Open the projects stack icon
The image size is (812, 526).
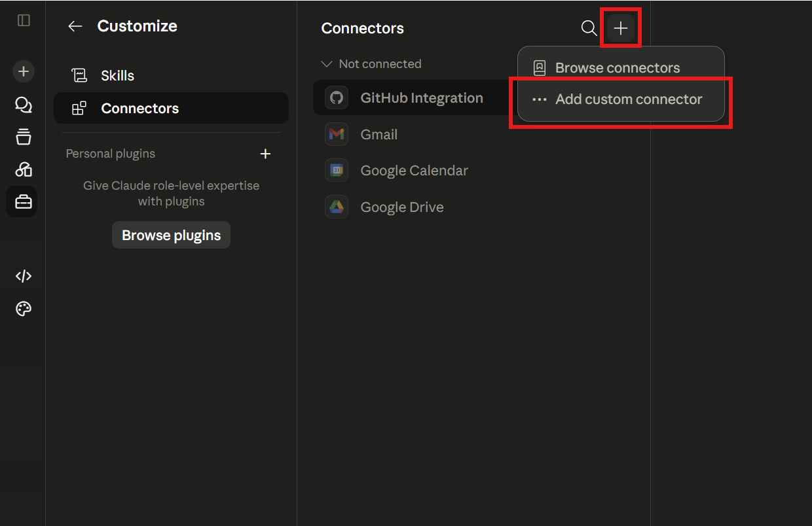point(24,137)
